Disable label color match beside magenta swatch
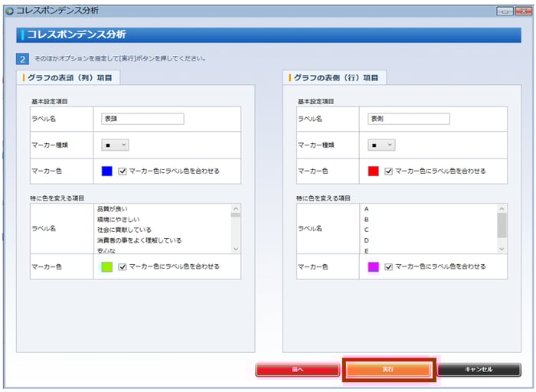Viewport: 536px width, 392px height. (x=389, y=266)
